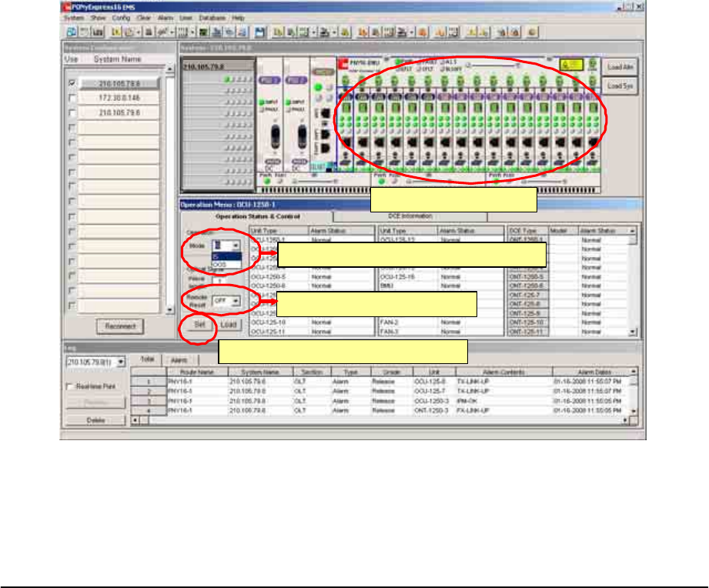
Task: Select system 172.30.0.146 in the list
Action: tap(119, 98)
